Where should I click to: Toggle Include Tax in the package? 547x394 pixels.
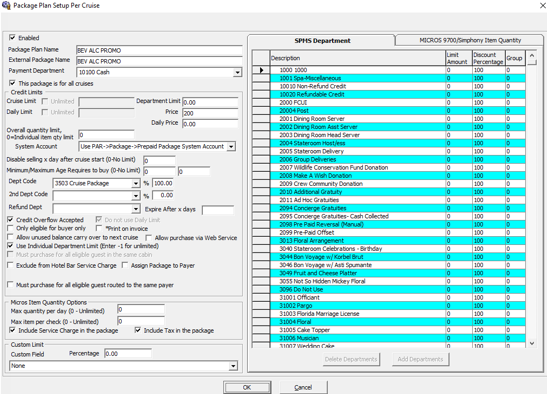coord(138,330)
